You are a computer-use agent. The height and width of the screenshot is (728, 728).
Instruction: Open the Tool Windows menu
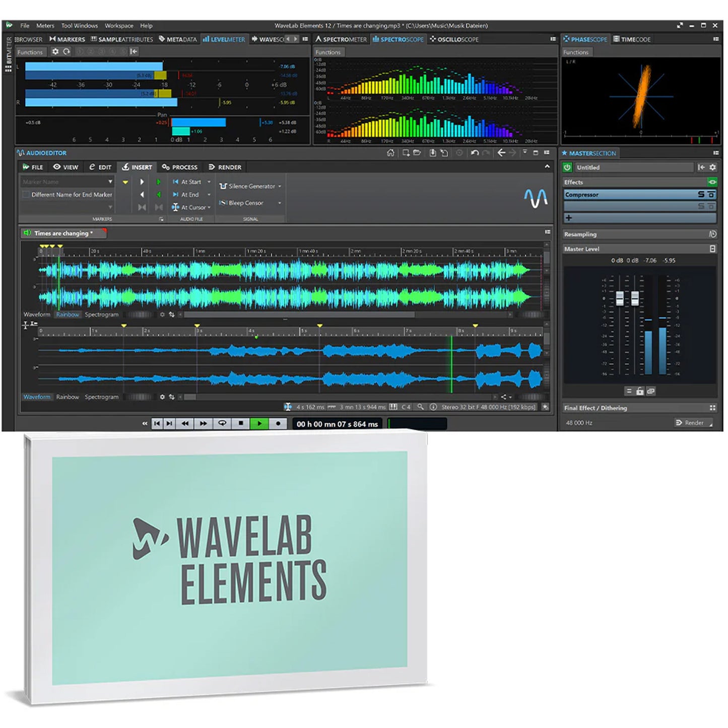click(x=79, y=26)
